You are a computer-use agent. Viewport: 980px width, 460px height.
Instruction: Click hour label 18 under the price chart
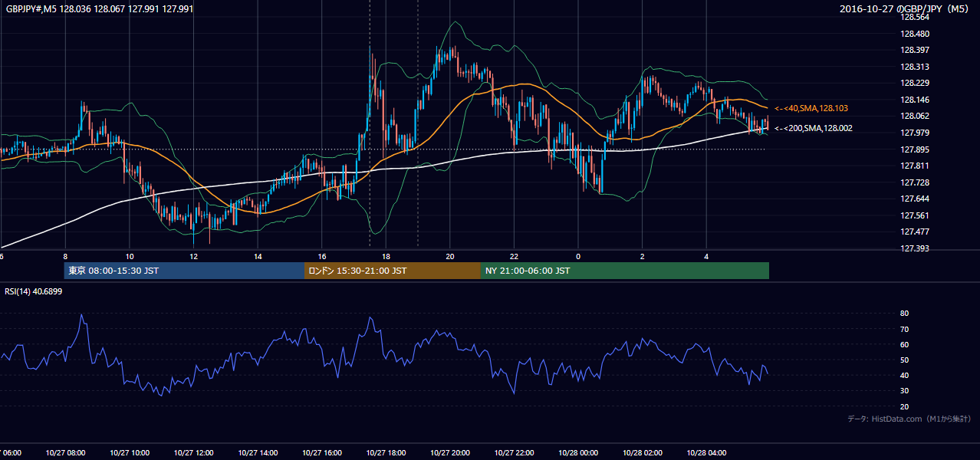pyautogui.click(x=386, y=256)
